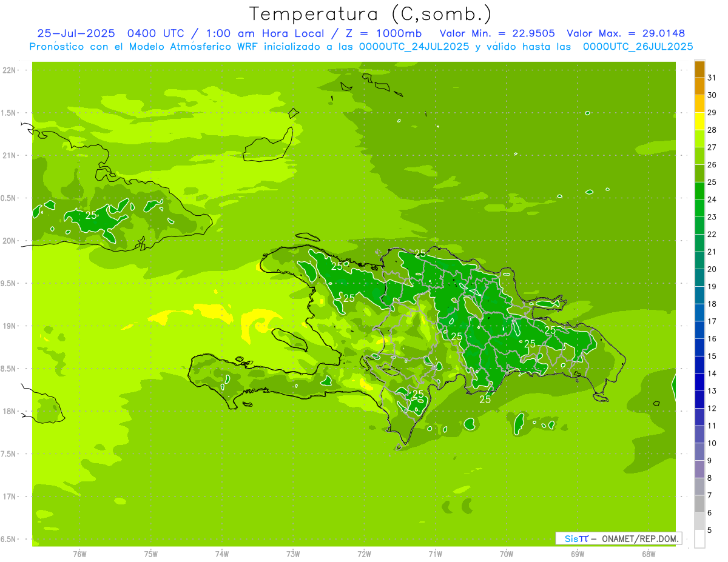Image resolution: width=728 pixels, height=562 pixels.
Task: Click the "18N" latitude axis label
Action: point(8,411)
